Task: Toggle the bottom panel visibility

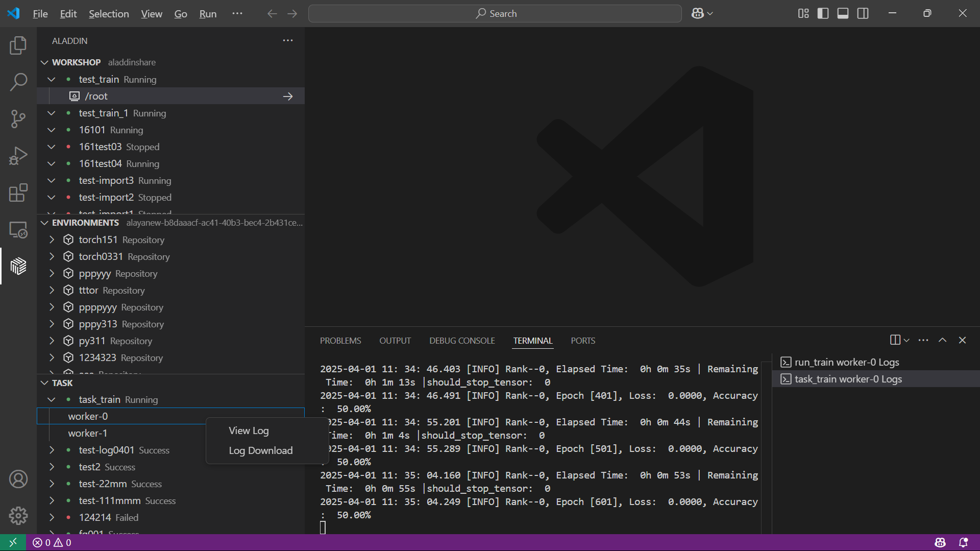Action: tap(843, 14)
